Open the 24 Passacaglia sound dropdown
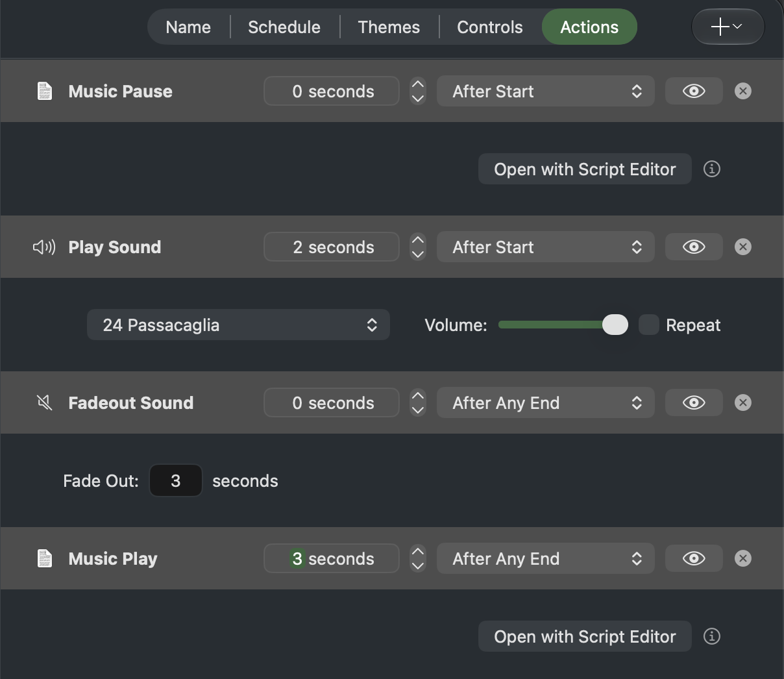This screenshot has width=784, height=679. click(238, 325)
